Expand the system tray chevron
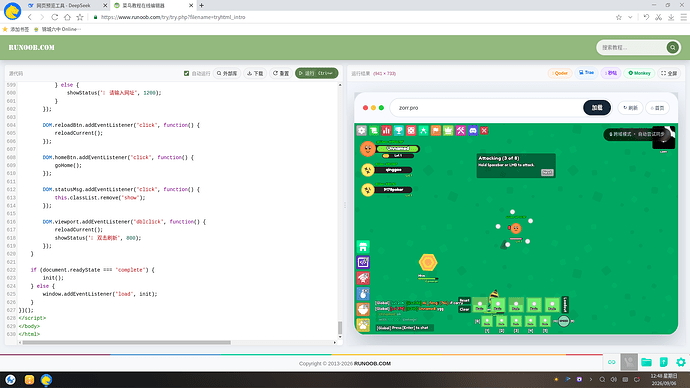Screen dimensions: 690x388 [591, 380]
